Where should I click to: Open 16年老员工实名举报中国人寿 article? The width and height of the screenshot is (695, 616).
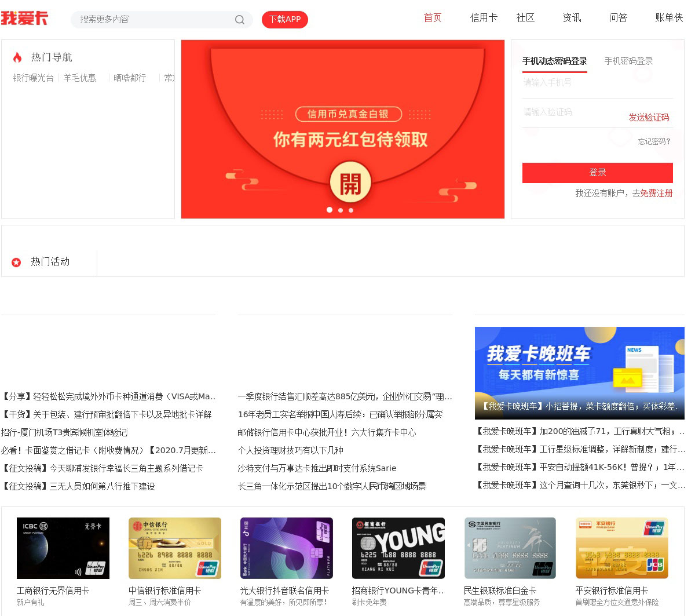340,415
